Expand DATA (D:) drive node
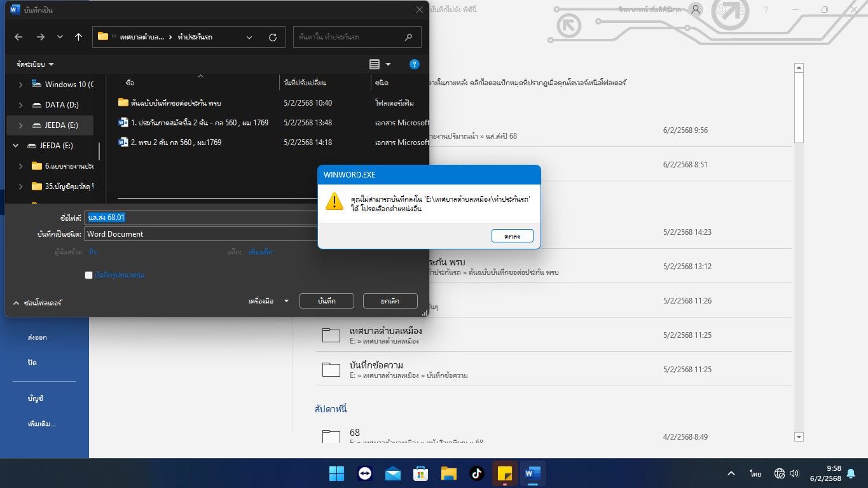 tap(20, 105)
